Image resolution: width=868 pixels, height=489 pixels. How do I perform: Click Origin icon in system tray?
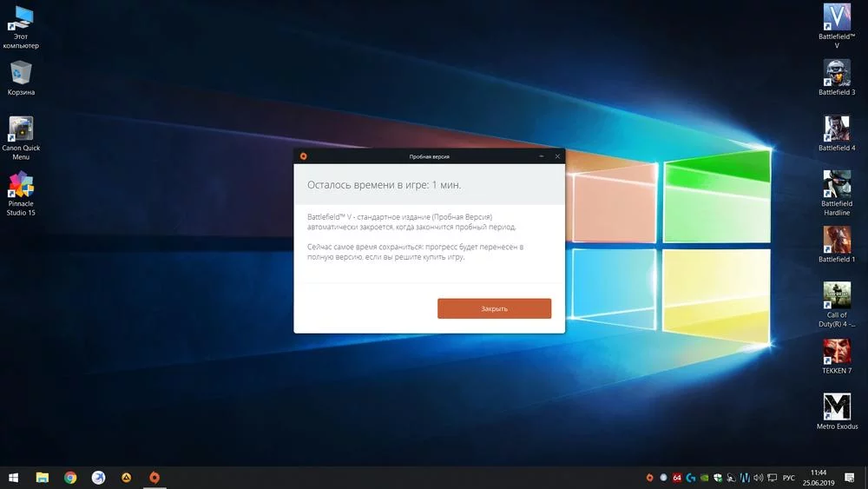click(649, 478)
